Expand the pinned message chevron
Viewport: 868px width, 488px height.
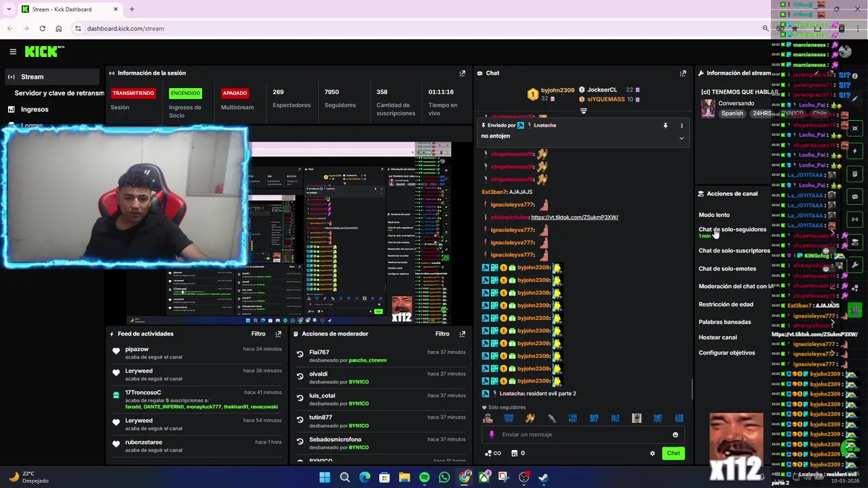(682, 138)
